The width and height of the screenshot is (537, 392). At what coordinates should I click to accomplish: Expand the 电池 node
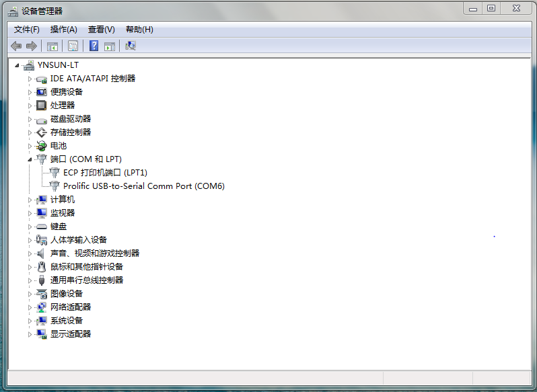[30, 146]
